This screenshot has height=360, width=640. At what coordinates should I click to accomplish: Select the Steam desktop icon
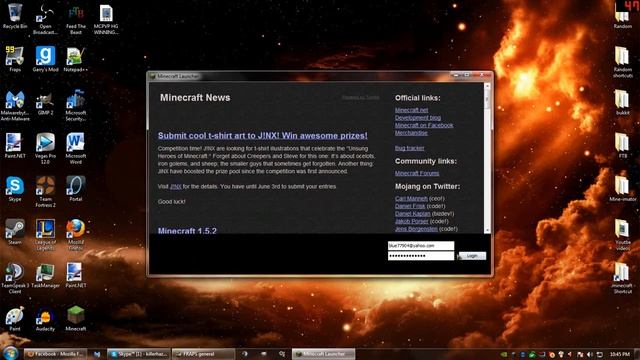pyautogui.click(x=15, y=232)
